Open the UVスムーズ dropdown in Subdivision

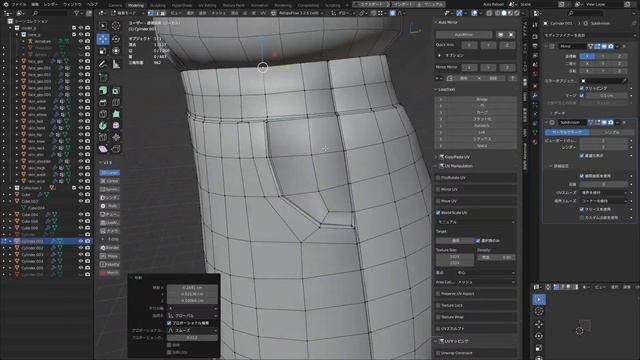pyautogui.click(x=604, y=193)
